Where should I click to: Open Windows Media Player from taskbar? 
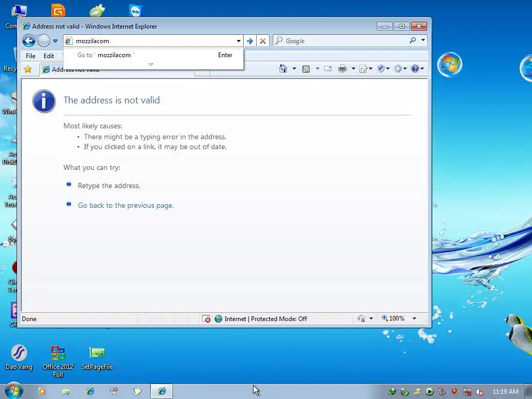(x=42, y=391)
